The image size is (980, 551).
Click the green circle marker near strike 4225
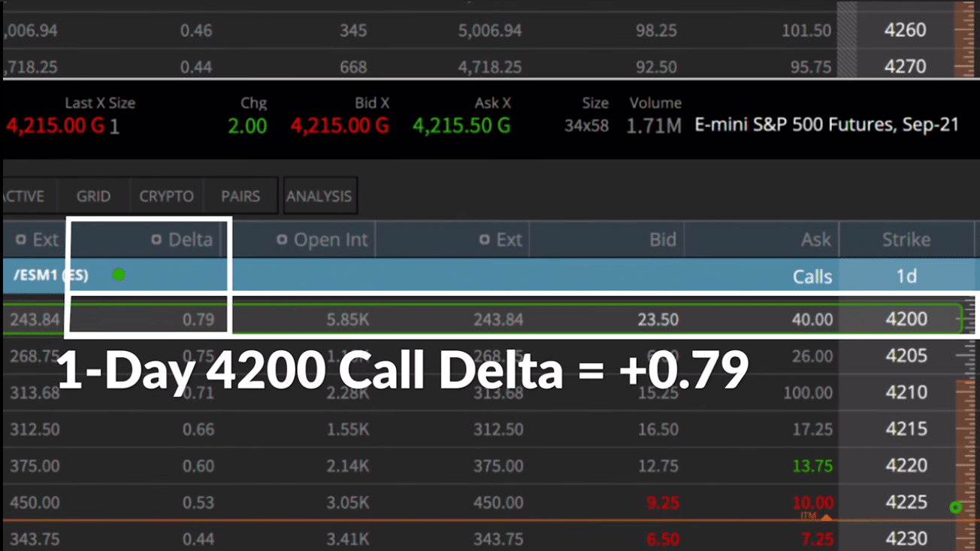[x=955, y=507]
